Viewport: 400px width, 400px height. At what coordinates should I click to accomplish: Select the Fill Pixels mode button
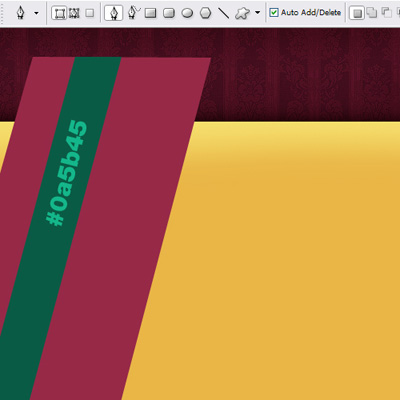89,13
